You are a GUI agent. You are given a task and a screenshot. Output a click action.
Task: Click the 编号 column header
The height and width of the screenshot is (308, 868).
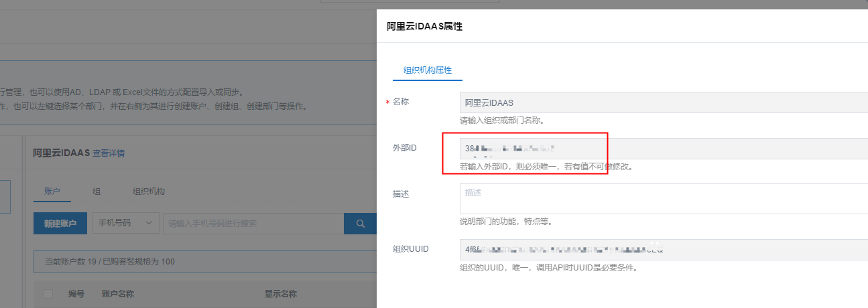(x=76, y=294)
